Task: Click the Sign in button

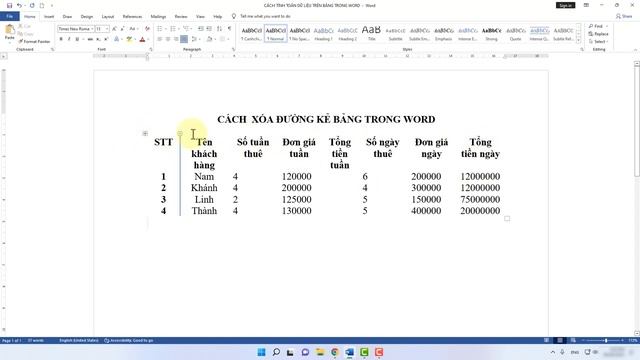Action: (565, 5)
